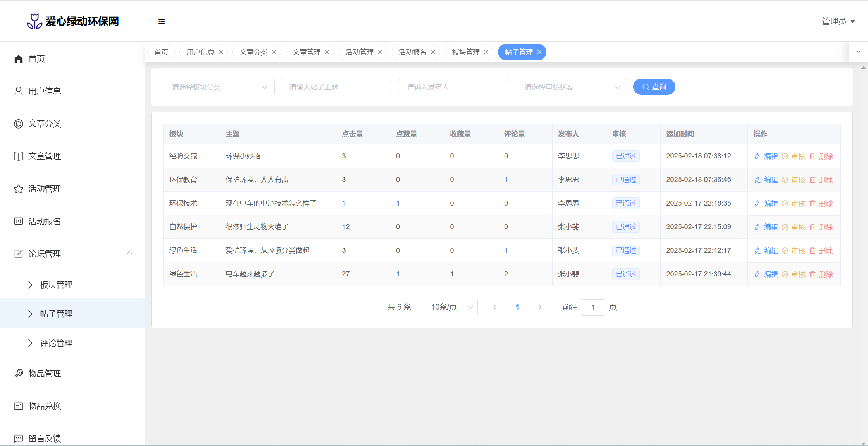Click the 用户信息 person icon
This screenshot has height=446, width=868.
coord(19,91)
